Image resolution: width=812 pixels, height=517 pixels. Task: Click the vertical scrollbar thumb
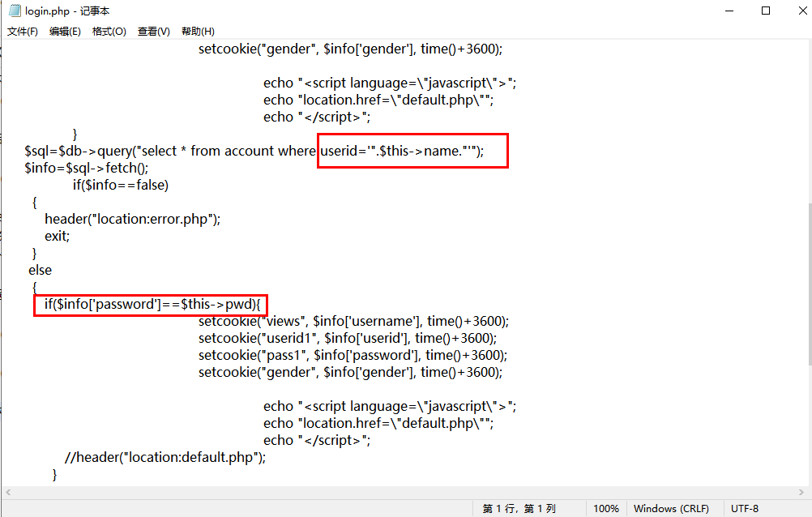click(x=809, y=284)
